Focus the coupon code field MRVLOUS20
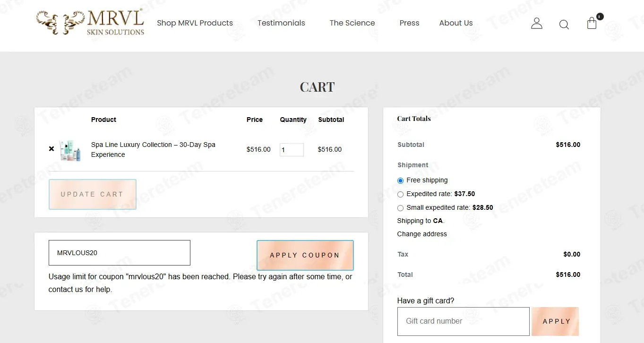Image resolution: width=644 pixels, height=343 pixels. click(x=120, y=253)
